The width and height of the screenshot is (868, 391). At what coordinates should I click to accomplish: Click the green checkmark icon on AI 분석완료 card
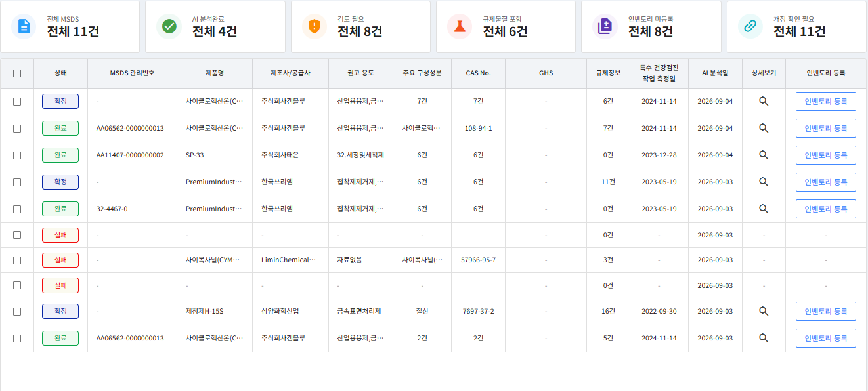(x=169, y=26)
